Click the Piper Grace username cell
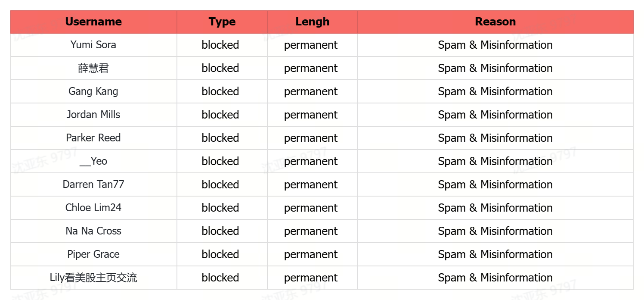The width and height of the screenshot is (644, 300). 93,254
